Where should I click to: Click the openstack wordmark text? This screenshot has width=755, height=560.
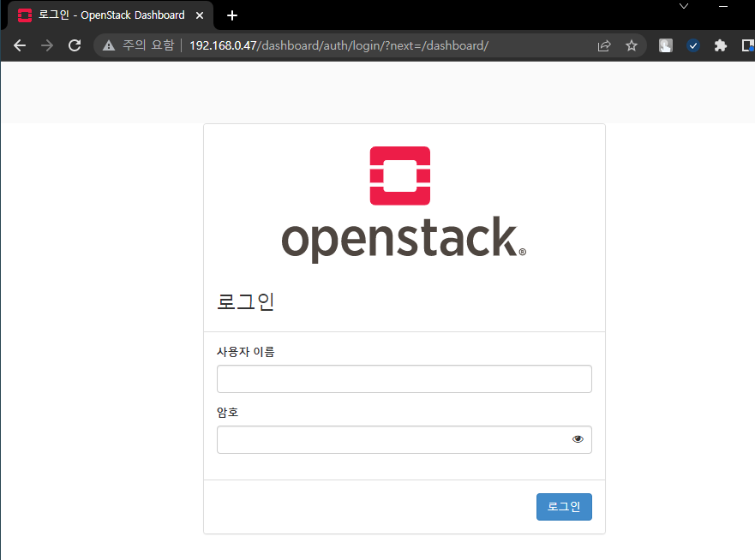coord(404,239)
